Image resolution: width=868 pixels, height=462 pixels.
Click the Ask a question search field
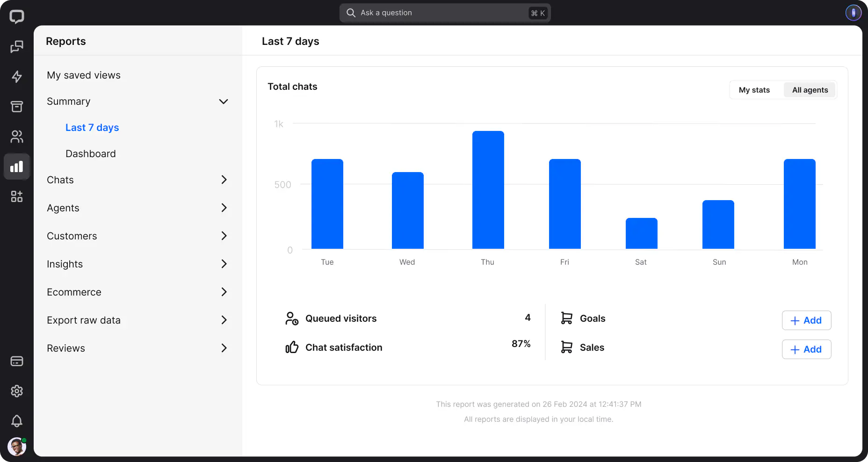444,13
